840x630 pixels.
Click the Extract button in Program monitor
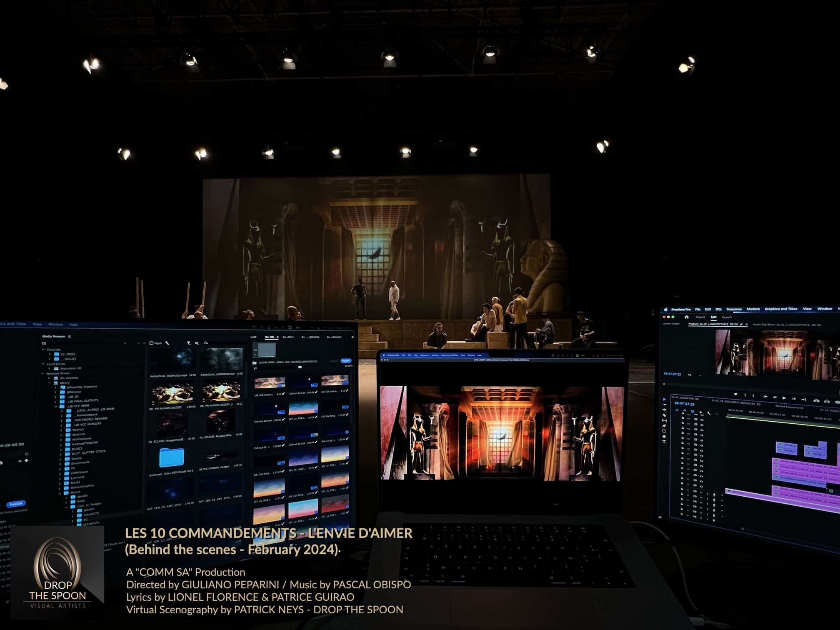[x=827, y=401]
